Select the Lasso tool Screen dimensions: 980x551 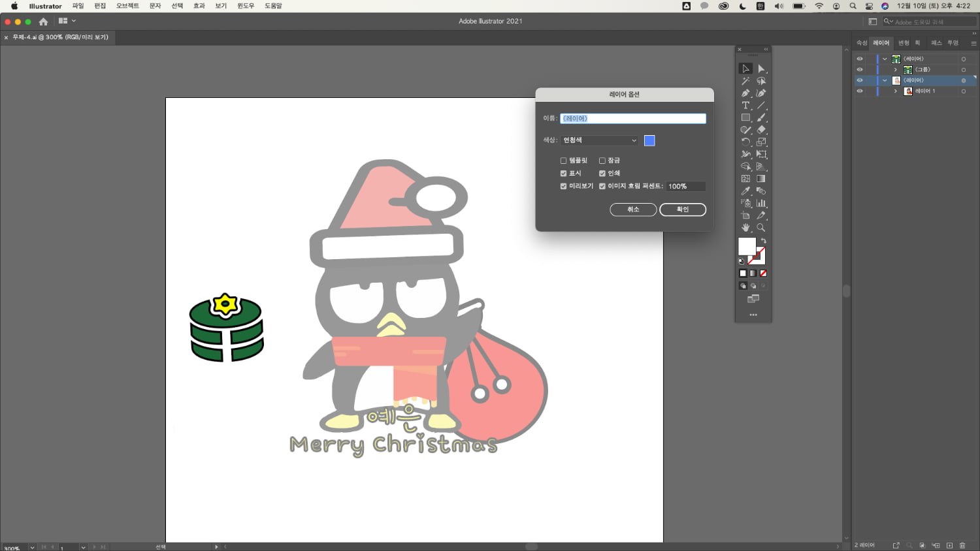tap(761, 81)
